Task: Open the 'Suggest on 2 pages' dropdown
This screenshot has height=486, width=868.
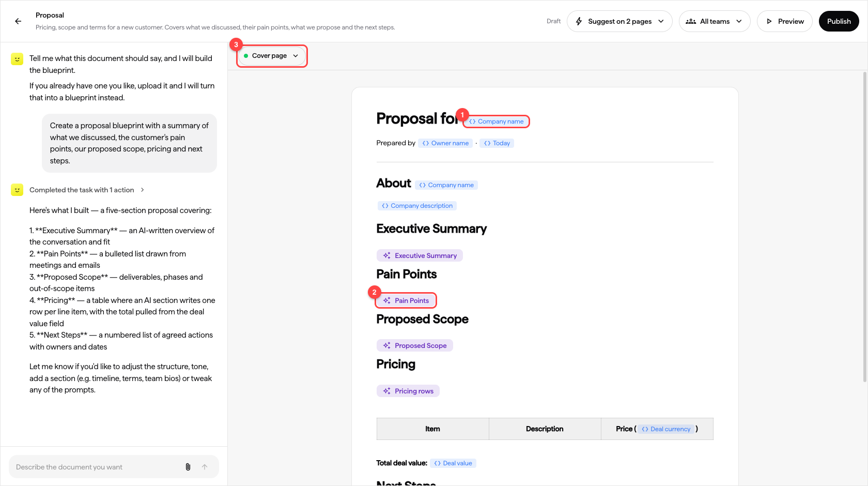Action: coord(619,21)
